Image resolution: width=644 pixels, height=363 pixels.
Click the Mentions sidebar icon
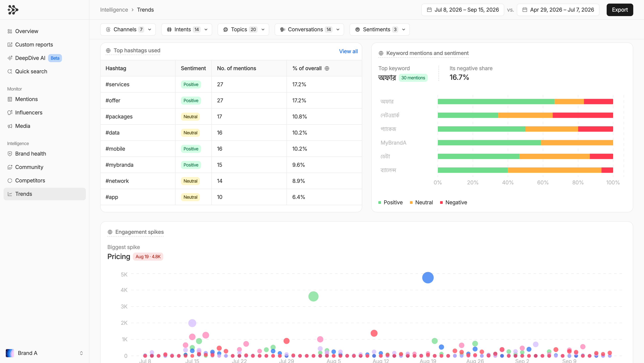point(10,99)
